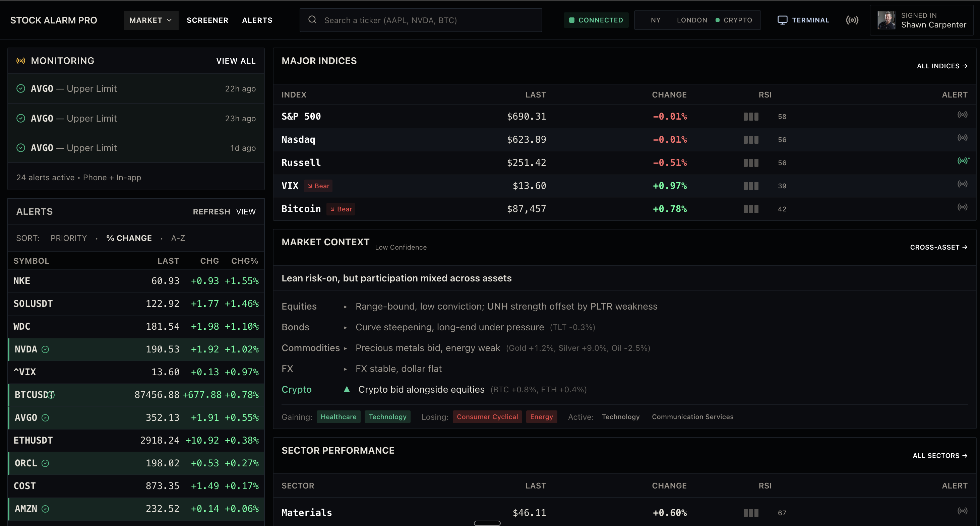This screenshot has width=980, height=526.
Task: Click the green triangle next to Crypto
Action: [347, 389]
